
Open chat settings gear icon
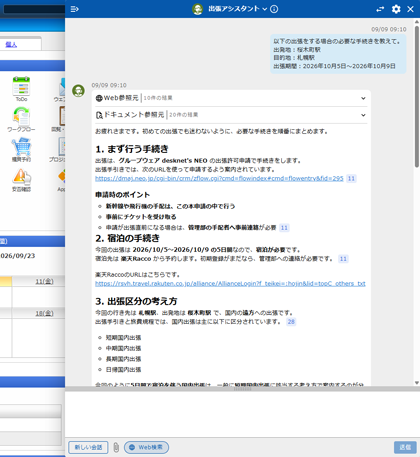[x=396, y=9]
